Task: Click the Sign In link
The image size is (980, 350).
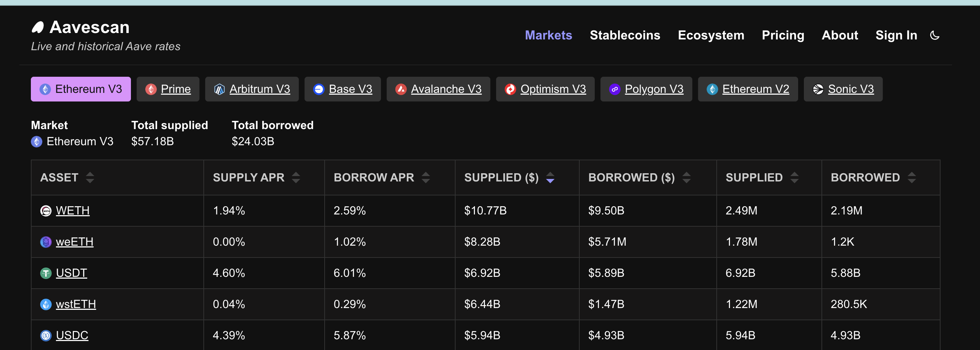Action: [x=896, y=35]
